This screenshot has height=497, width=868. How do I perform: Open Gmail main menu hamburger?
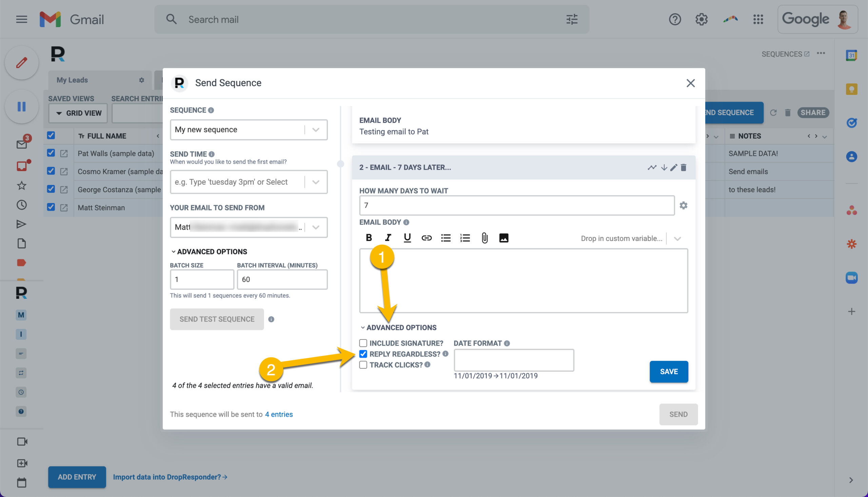pos(21,19)
